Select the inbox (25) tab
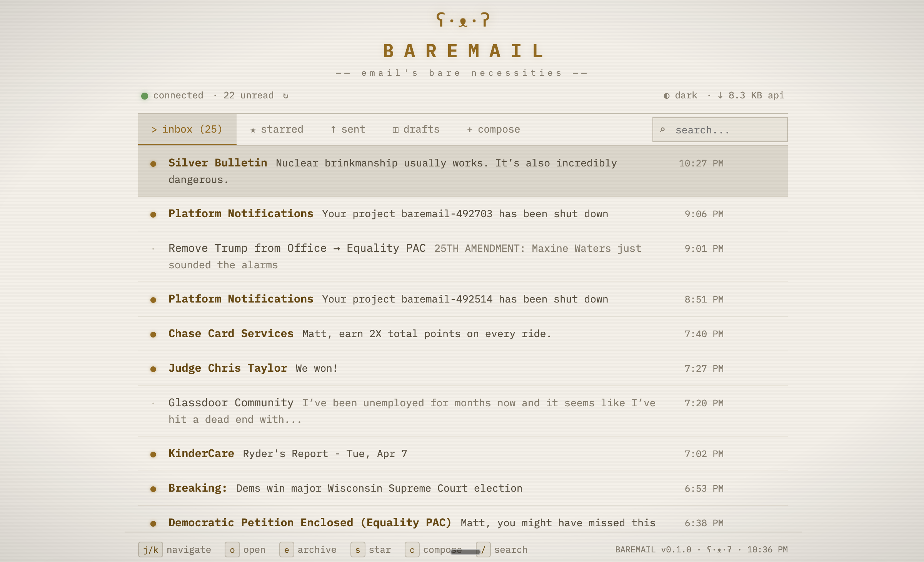This screenshot has width=924, height=562. [187, 130]
